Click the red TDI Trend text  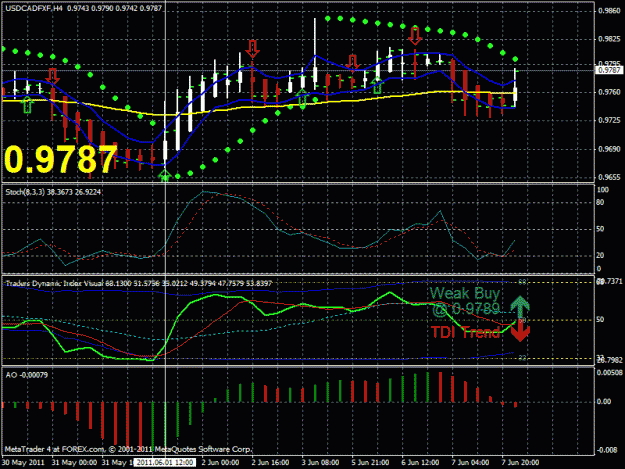pos(465,332)
